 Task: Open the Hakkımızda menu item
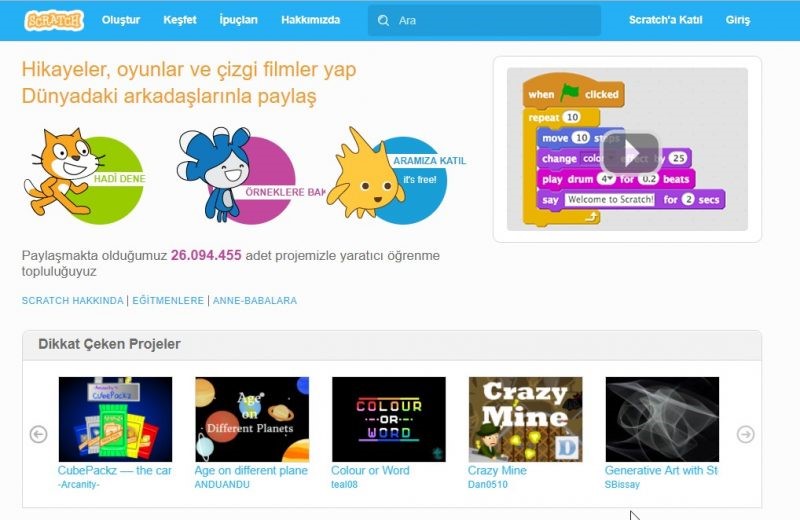tap(311, 20)
